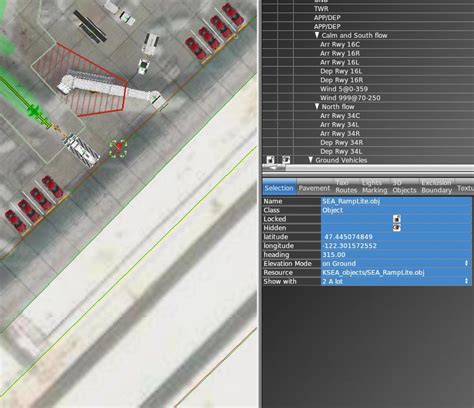Select Arr Rwy 34L item
Viewport: 474px width, 408px height.
click(x=340, y=125)
